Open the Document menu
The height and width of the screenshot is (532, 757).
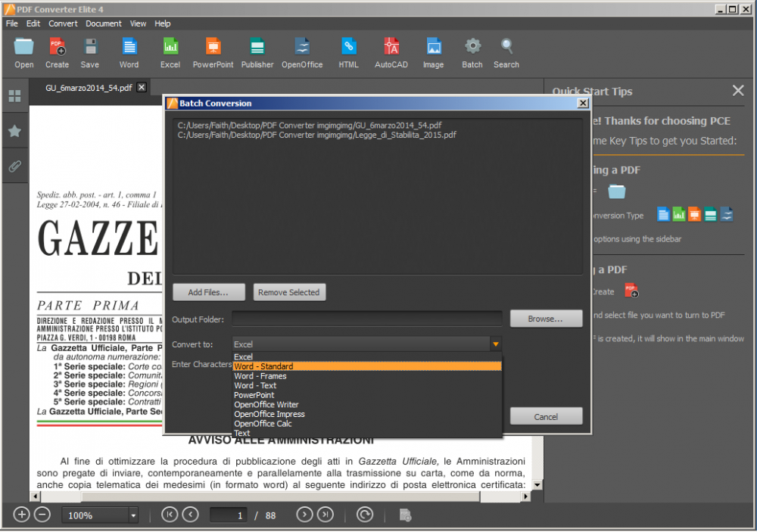104,23
